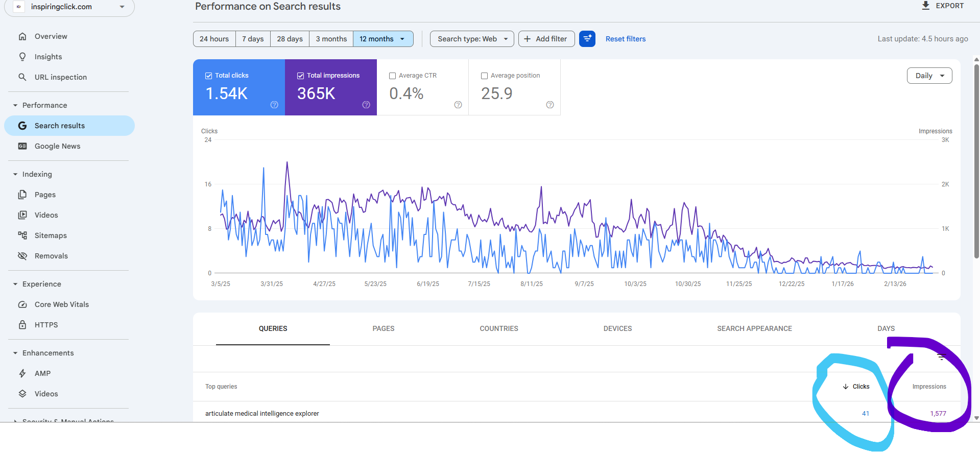Click the Reset filters link
Viewport: 980px width, 452px height.
[625, 39]
